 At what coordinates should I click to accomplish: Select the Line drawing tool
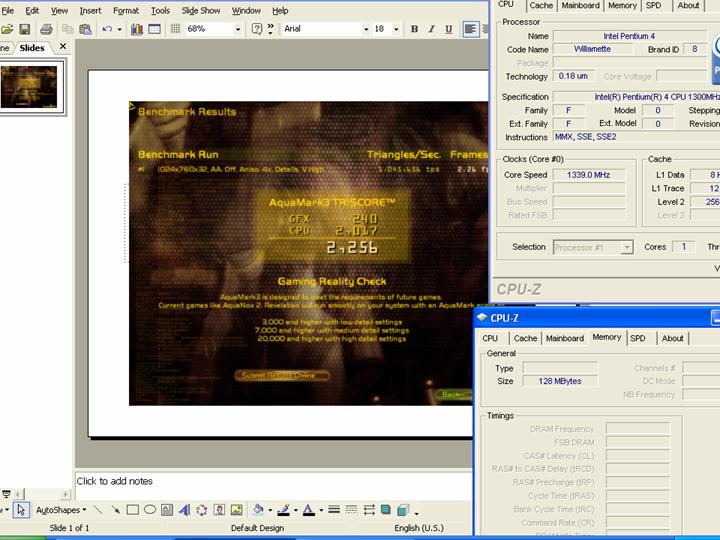pyautogui.click(x=98, y=510)
